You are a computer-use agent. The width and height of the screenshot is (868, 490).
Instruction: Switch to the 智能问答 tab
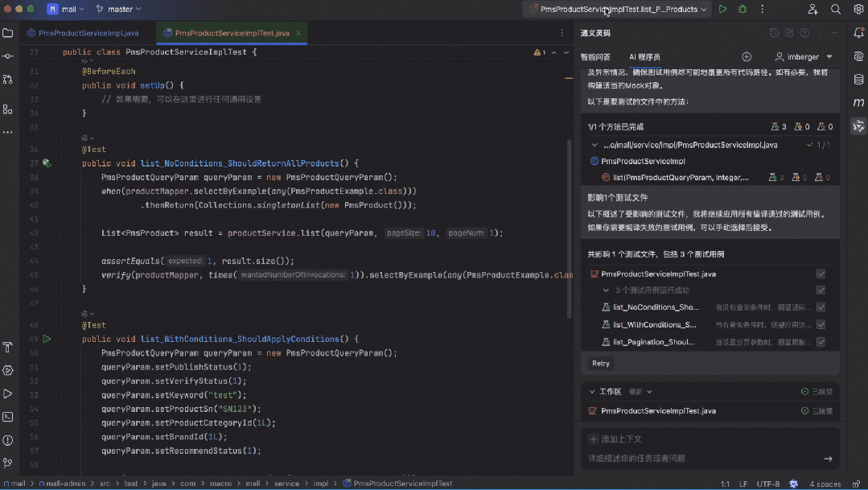[x=595, y=57]
